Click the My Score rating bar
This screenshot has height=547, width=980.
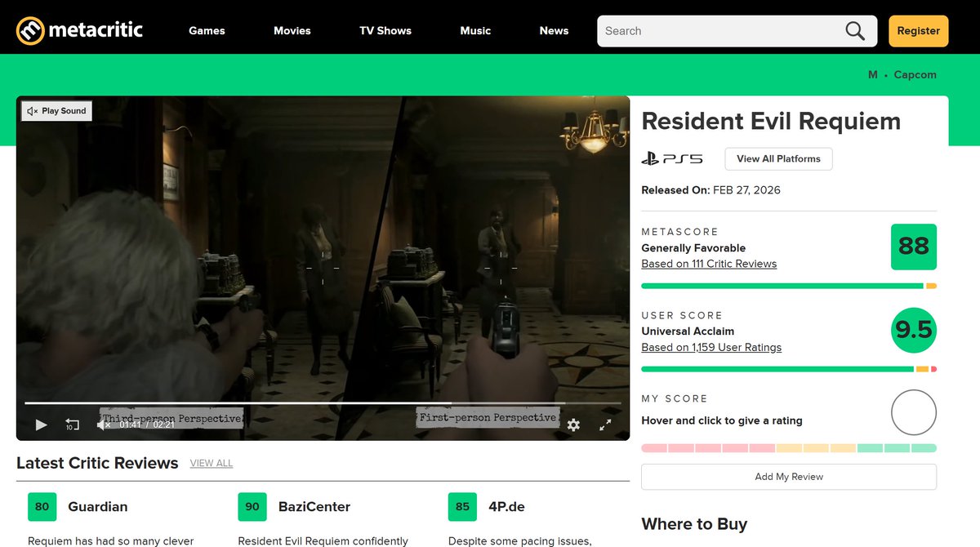point(789,448)
